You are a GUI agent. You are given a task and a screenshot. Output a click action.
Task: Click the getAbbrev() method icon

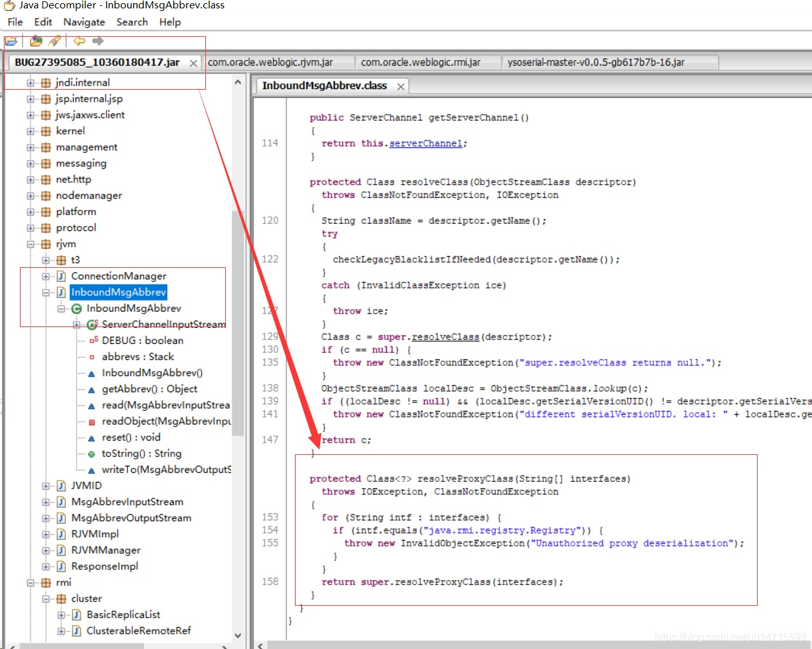click(x=92, y=389)
